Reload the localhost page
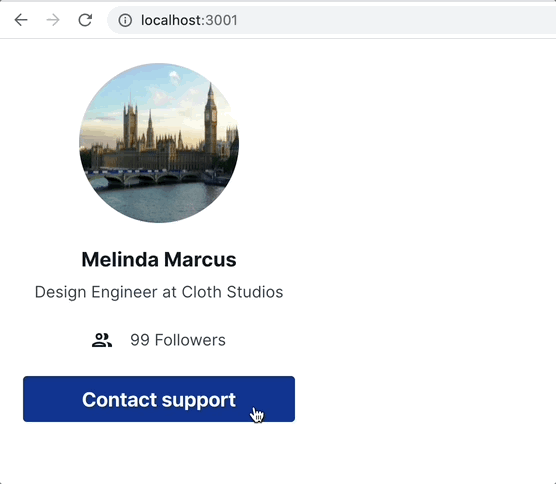Image resolution: width=556 pixels, height=484 pixels. (85, 20)
